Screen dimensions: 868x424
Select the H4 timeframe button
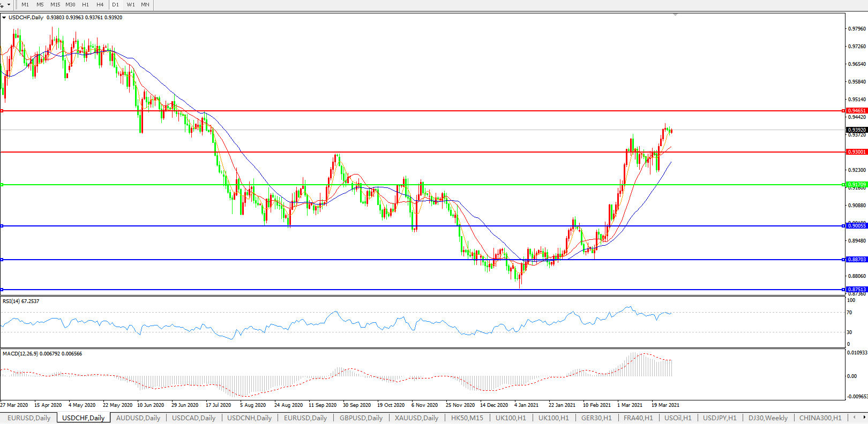(100, 4)
